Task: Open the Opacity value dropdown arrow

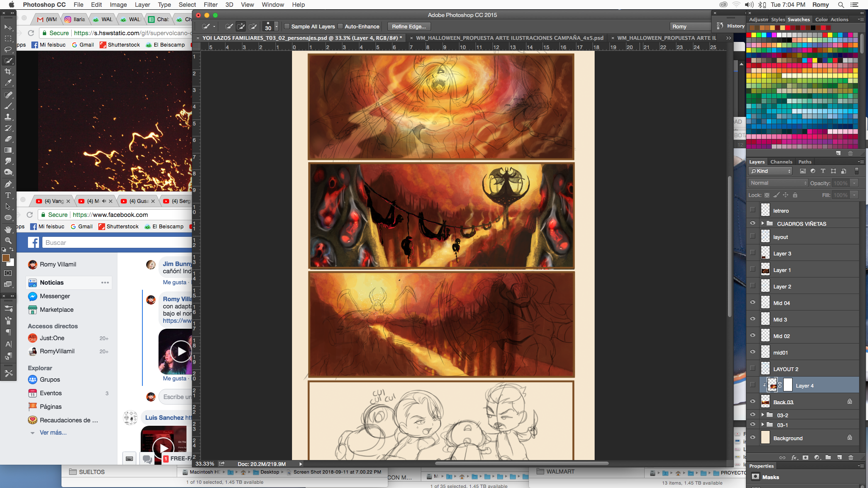Action: 854,183
